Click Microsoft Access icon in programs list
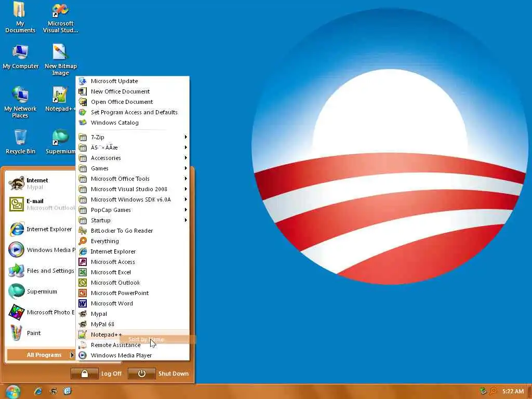The image size is (532, 399). 83,262
